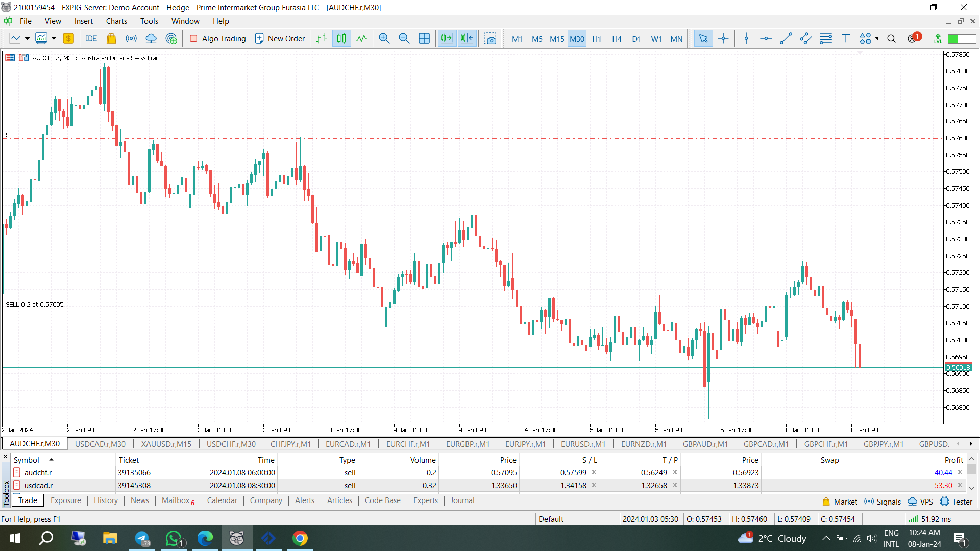
Task: Open the Telegram taskbar app
Action: [142, 538]
